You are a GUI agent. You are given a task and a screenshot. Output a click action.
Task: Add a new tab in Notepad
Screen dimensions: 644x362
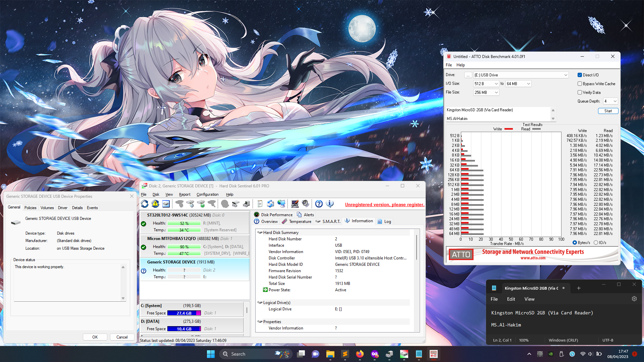579,288
